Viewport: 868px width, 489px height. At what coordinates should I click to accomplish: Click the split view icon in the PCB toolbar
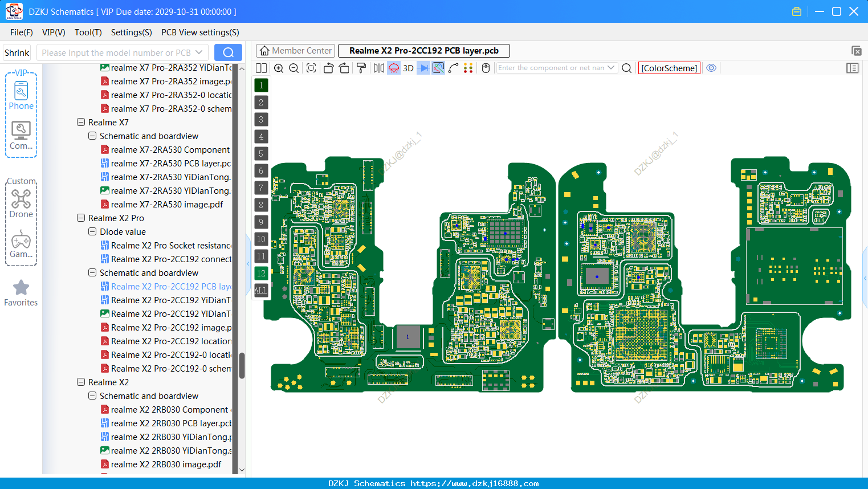pyautogui.click(x=261, y=68)
